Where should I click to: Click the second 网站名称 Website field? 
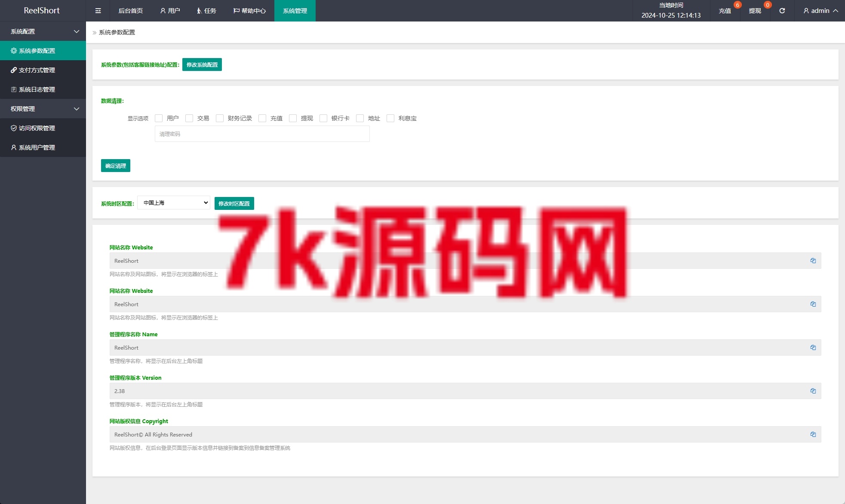coord(465,304)
